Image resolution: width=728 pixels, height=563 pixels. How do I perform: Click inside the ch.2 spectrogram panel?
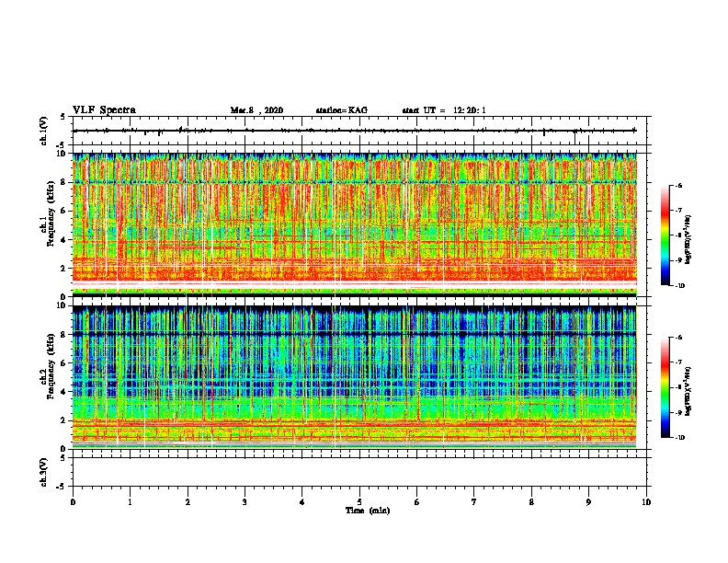point(354,377)
